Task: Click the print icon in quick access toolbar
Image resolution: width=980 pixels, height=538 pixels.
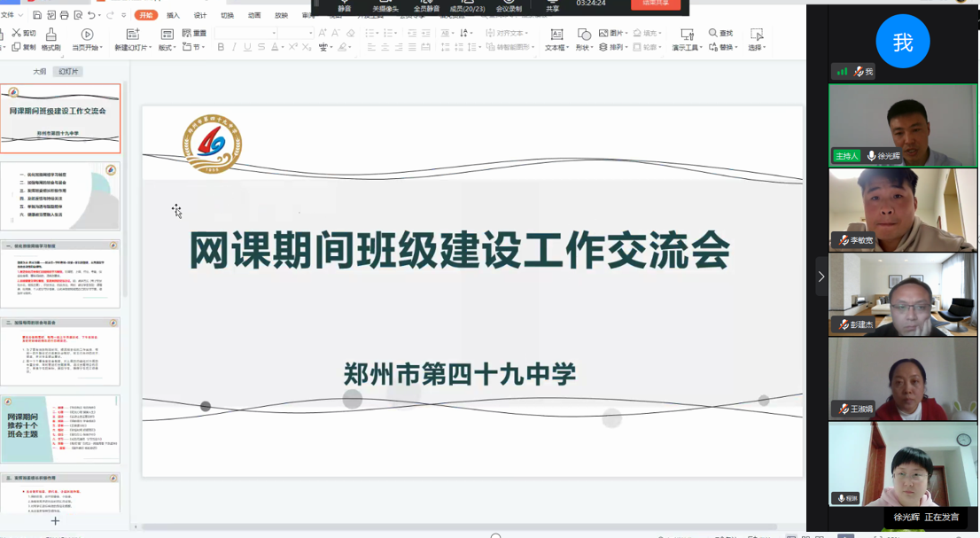Action: (65, 15)
